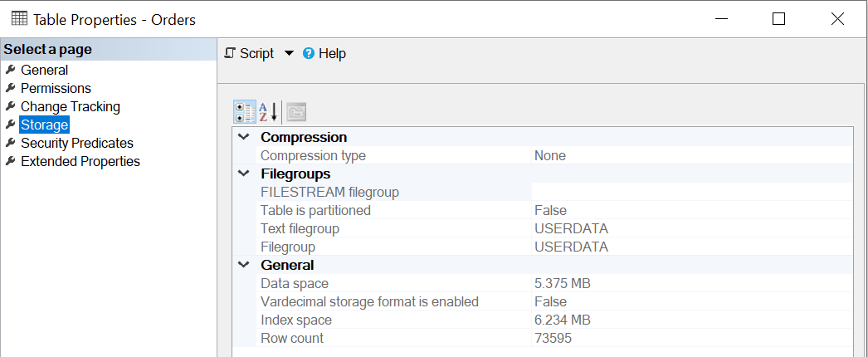The image size is (868, 357).
Task: Click the table icon in the title bar
Action: click(19, 19)
